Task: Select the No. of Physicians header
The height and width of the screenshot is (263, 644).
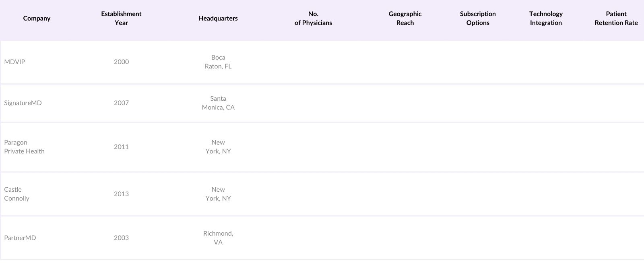Action: 313,19
